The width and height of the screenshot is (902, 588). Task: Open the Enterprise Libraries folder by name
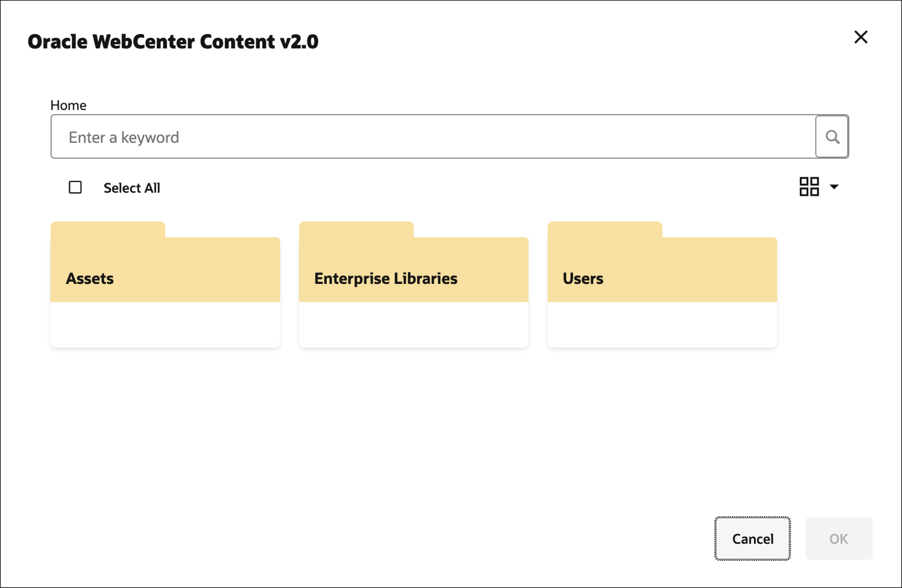tap(385, 278)
